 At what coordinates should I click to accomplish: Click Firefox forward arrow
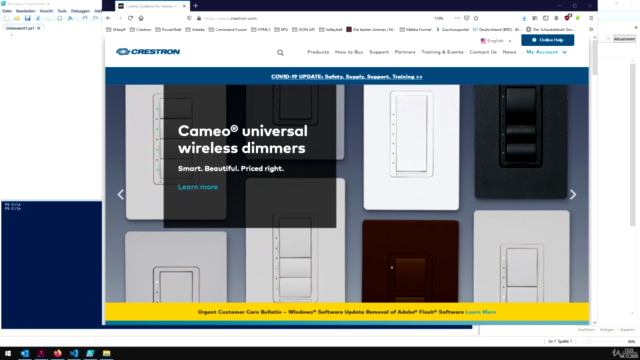click(x=120, y=18)
